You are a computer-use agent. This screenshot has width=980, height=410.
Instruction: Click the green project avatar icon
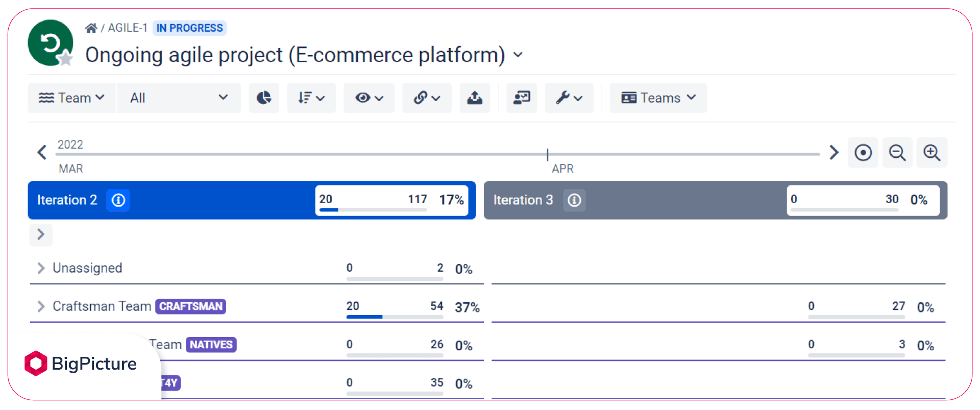(x=50, y=42)
